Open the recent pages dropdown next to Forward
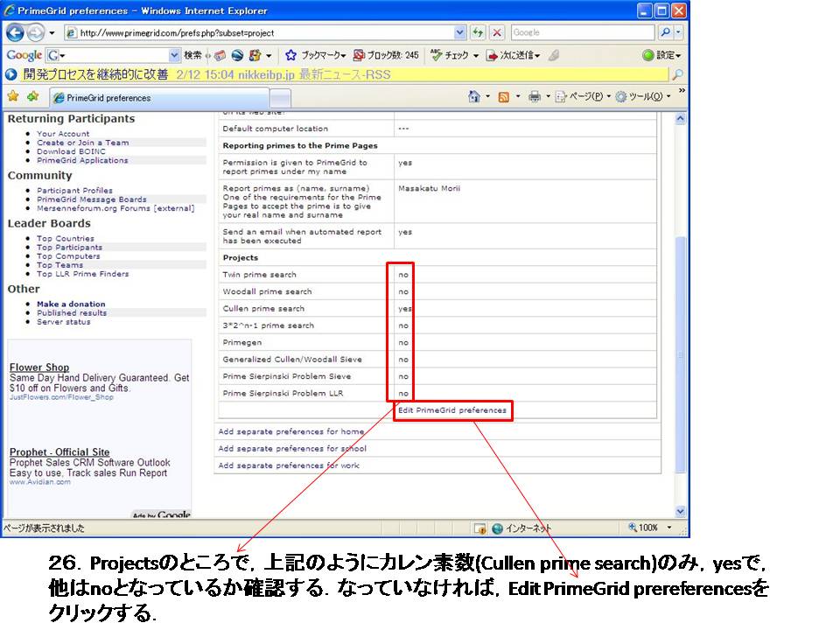Viewport: 840px width, 630px height. pyautogui.click(x=52, y=32)
